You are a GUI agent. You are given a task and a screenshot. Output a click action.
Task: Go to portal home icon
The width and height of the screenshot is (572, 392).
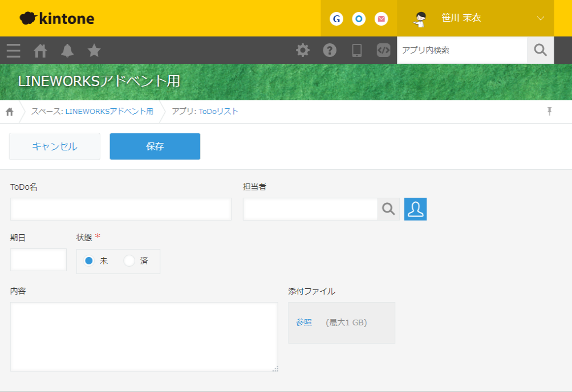tap(40, 50)
